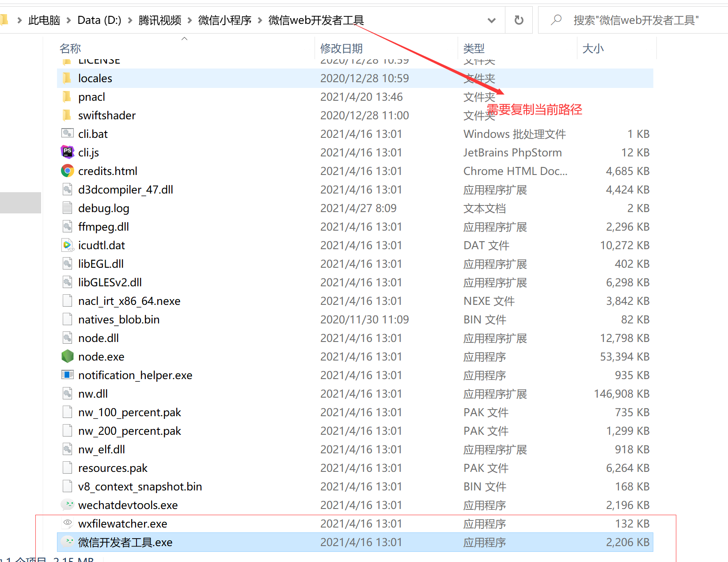The width and height of the screenshot is (728, 562).
Task: Expand the chevron after 微信小程序
Action: tap(260, 20)
